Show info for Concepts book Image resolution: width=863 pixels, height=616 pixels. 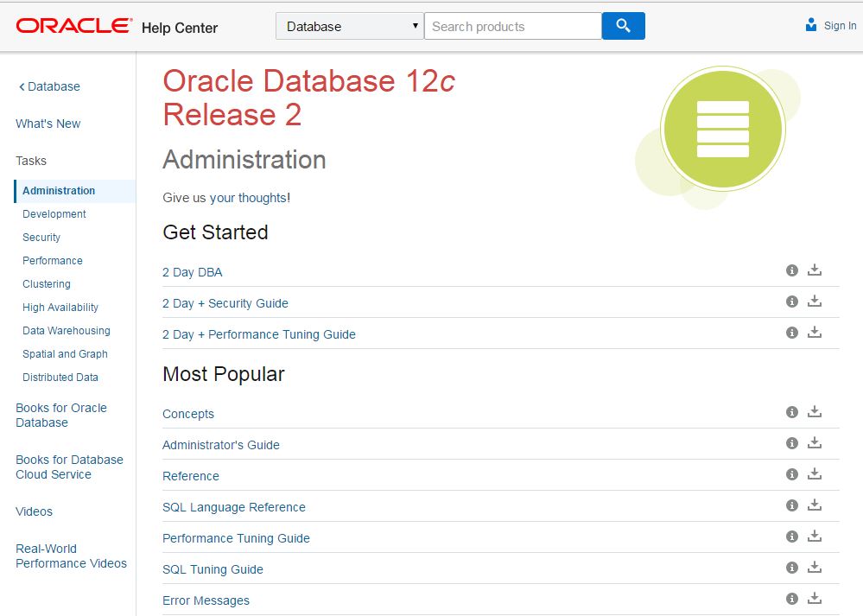coord(792,412)
